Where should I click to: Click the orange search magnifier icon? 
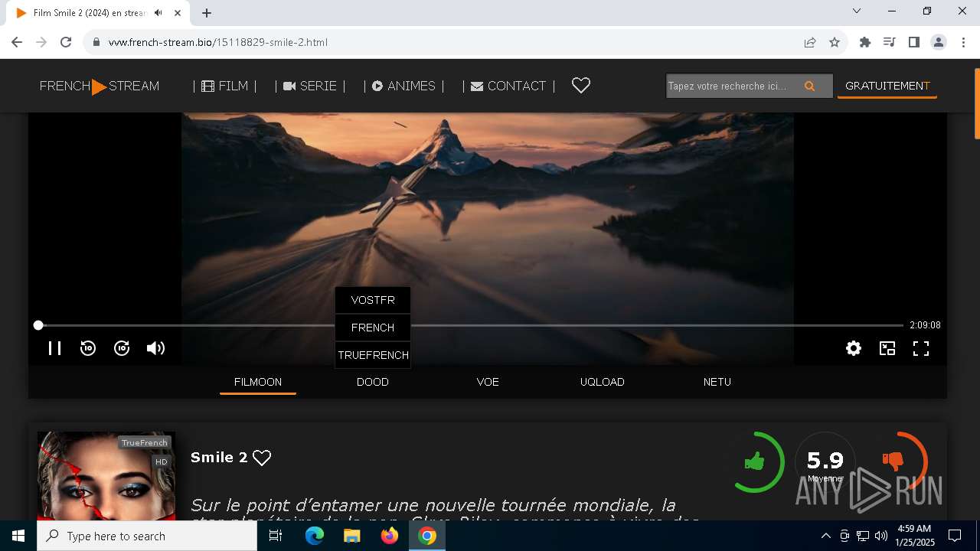coord(810,86)
